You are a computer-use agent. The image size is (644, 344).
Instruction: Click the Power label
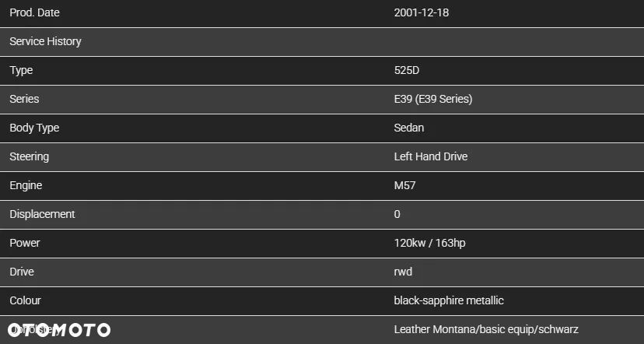(x=25, y=243)
